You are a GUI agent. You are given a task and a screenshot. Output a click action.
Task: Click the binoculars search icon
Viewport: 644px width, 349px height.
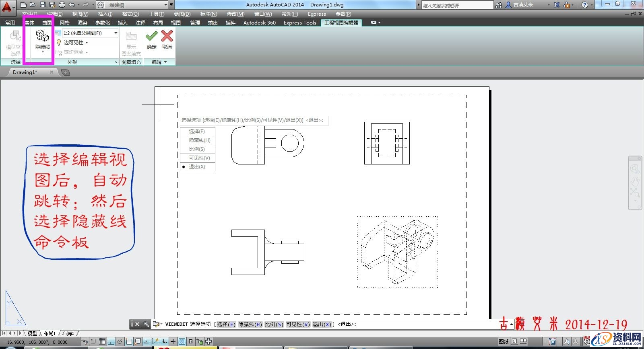499,5
